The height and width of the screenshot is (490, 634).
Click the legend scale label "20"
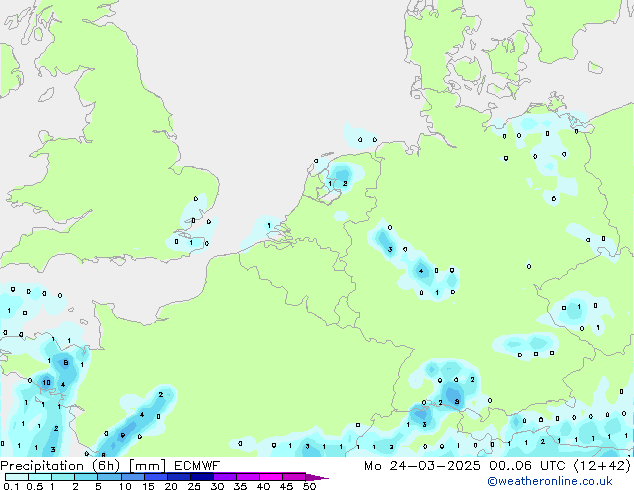(x=171, y=486)
